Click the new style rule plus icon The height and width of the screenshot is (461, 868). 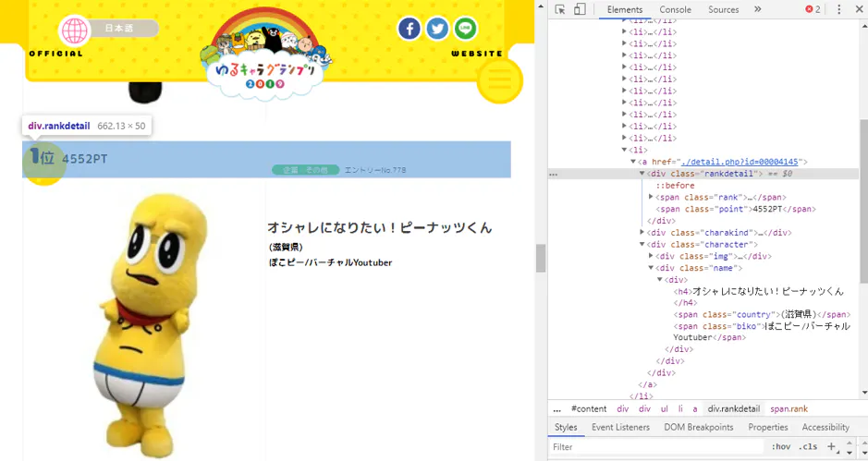(831, 446)
